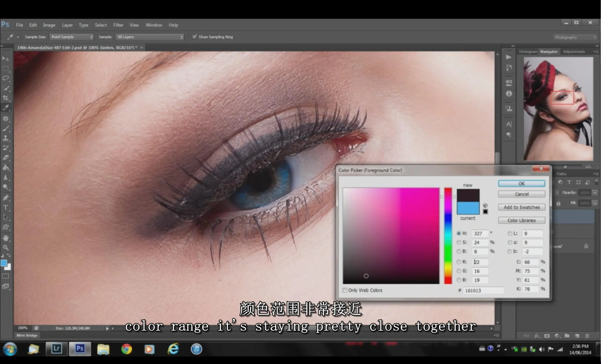Click the hex color input field
The height and width of the screenshot is (364, 601).
click(483, 290)
